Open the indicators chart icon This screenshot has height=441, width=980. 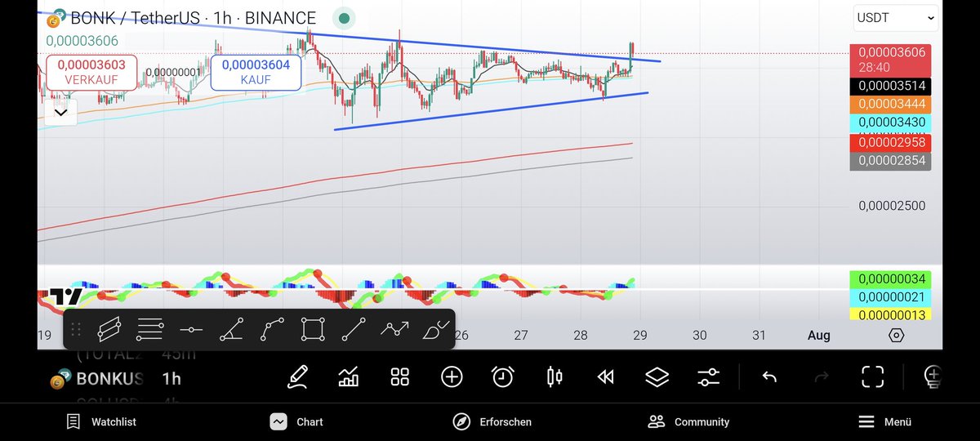pyautogui.click(x=349, y=376)
